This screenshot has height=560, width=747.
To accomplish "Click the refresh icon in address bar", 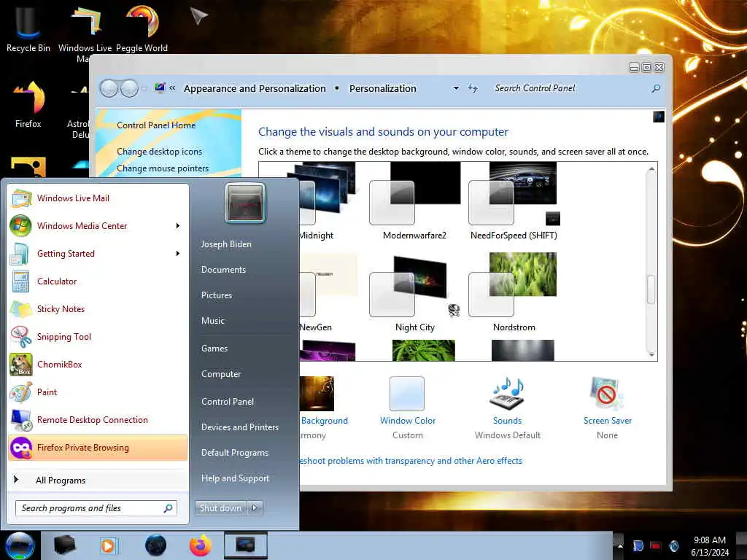I will pos(473,88).
